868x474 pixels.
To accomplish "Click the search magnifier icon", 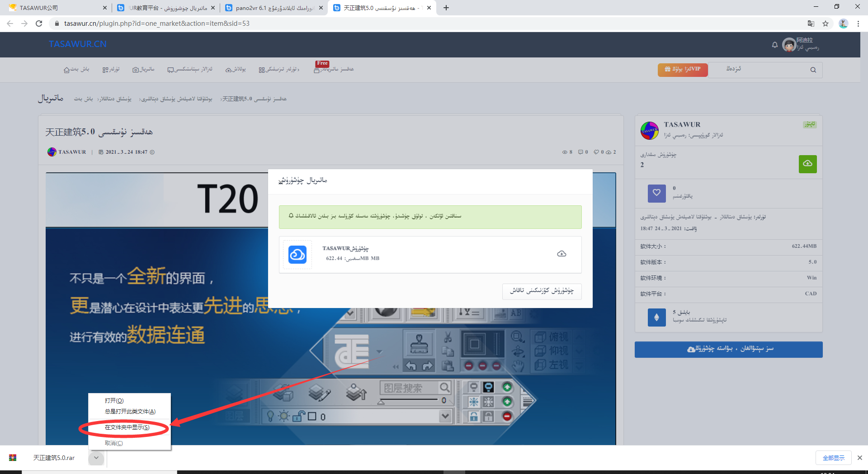I will click(813, 70).
